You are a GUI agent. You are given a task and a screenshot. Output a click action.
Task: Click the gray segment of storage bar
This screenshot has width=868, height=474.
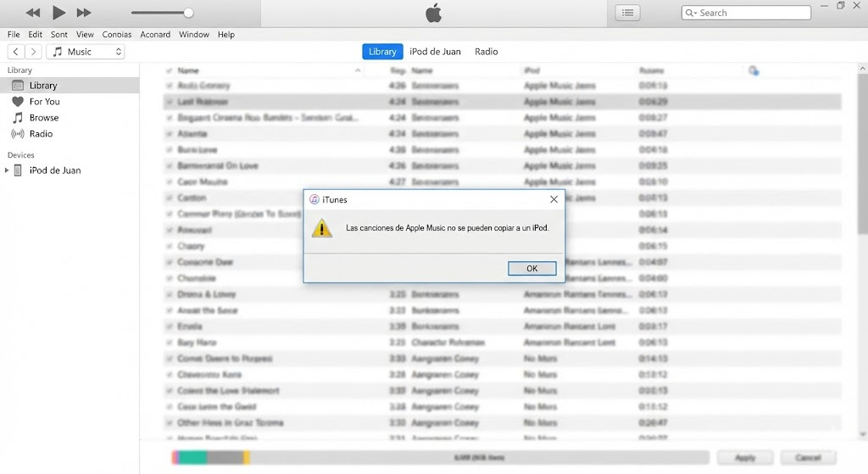coord(225,457)
